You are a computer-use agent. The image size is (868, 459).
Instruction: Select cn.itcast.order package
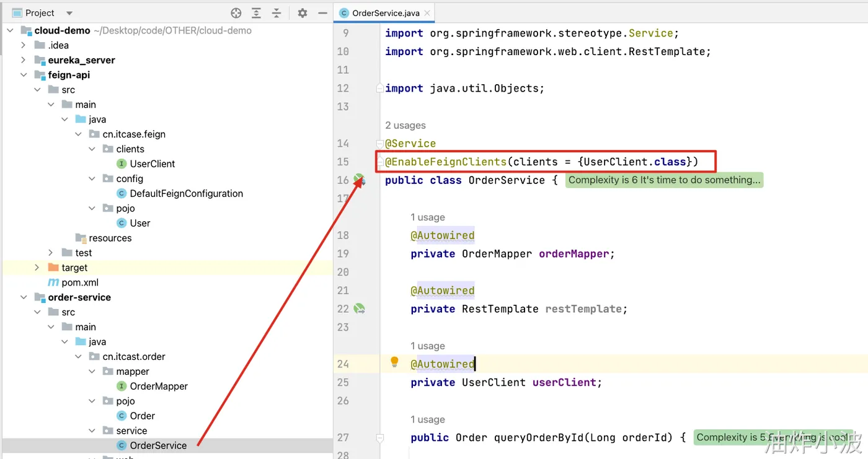click(x=133, y=356)
